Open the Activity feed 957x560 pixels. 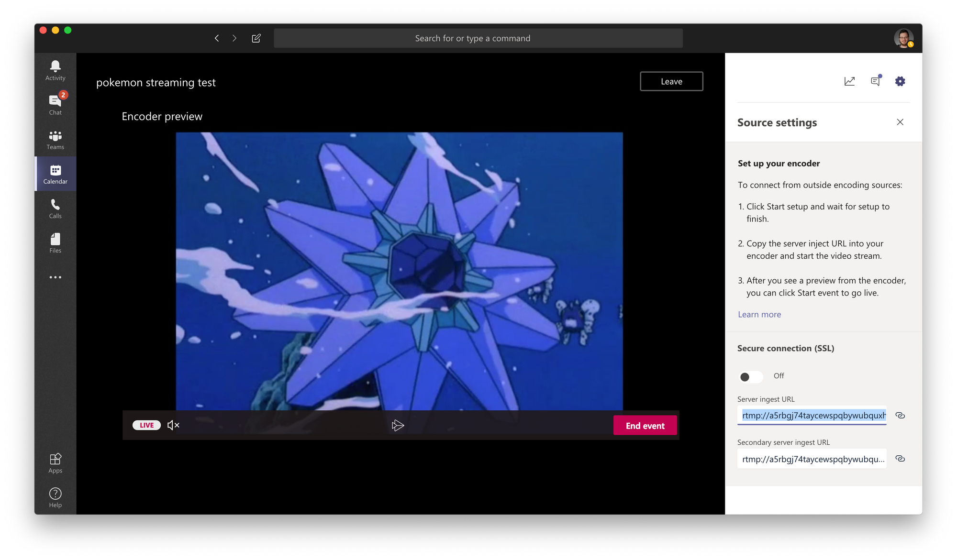tap(55, 70)
